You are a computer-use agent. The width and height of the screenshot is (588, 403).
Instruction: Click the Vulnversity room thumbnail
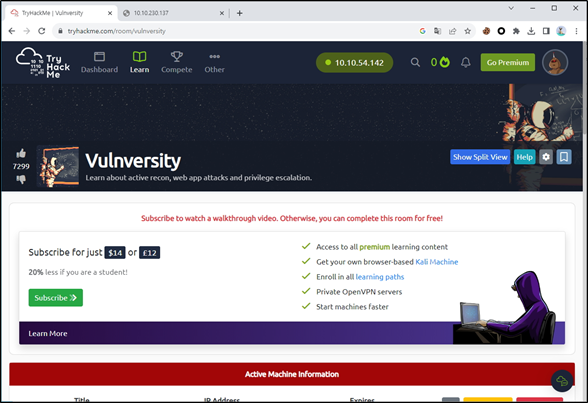(58, 166)
